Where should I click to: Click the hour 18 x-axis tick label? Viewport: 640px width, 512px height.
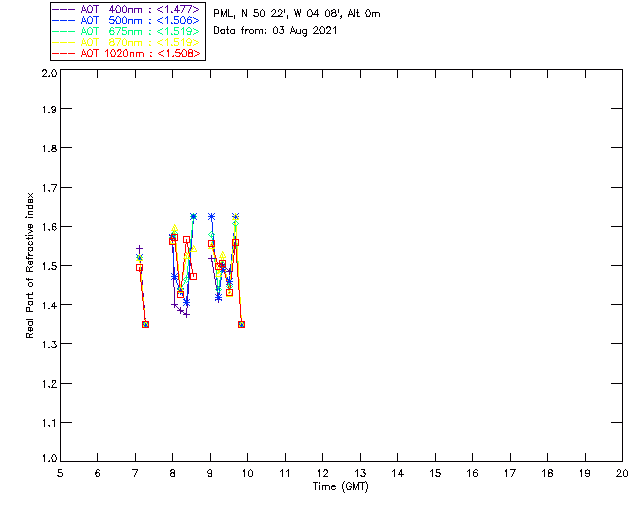pyautogui.click(x=547, y=473)
